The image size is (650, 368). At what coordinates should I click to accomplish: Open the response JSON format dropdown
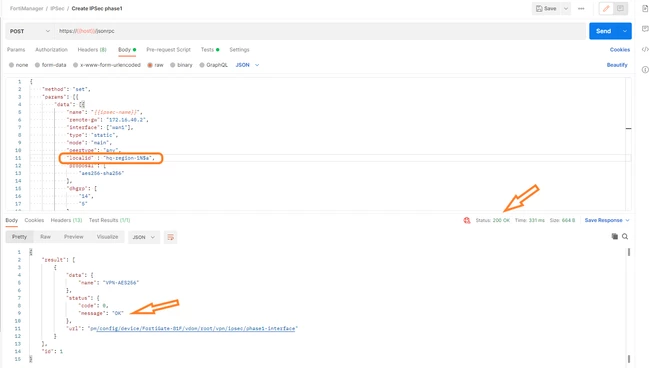143,237
